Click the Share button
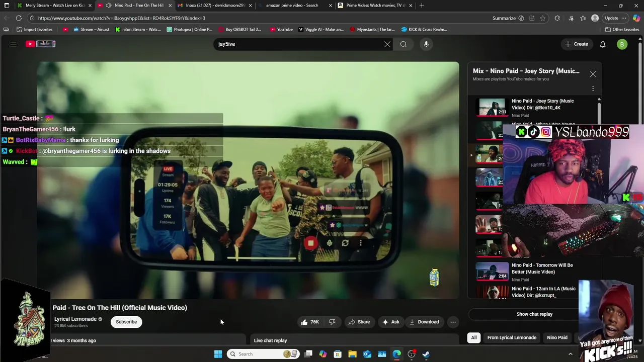Image resolution: width=644 pixels, height=362 pixels. point(359,322)
